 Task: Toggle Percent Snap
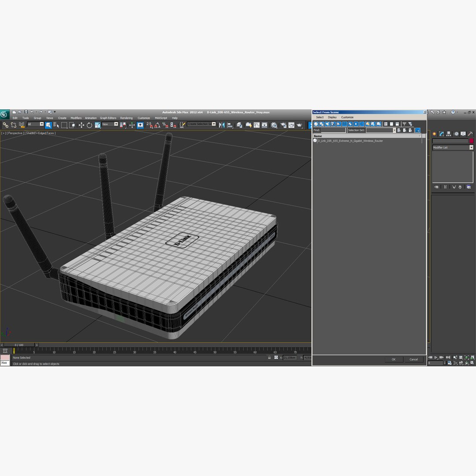tap(165, 125)
